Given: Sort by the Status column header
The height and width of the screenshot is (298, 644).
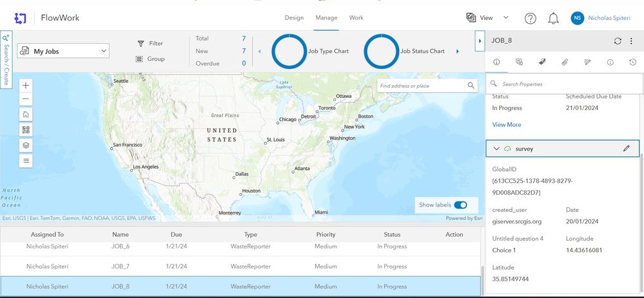Looking at the screenshot, I should tap(392, 234).
